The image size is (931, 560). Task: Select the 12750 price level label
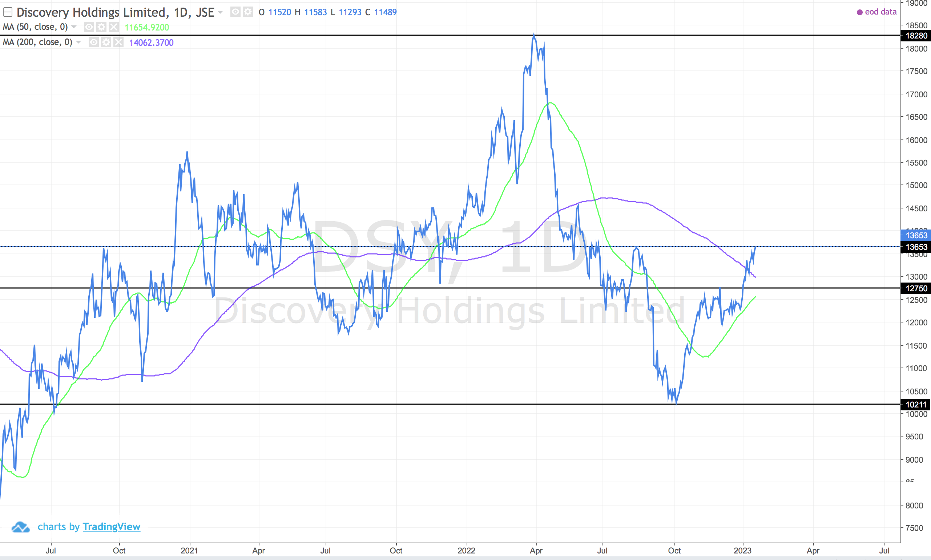pos(916,288)
